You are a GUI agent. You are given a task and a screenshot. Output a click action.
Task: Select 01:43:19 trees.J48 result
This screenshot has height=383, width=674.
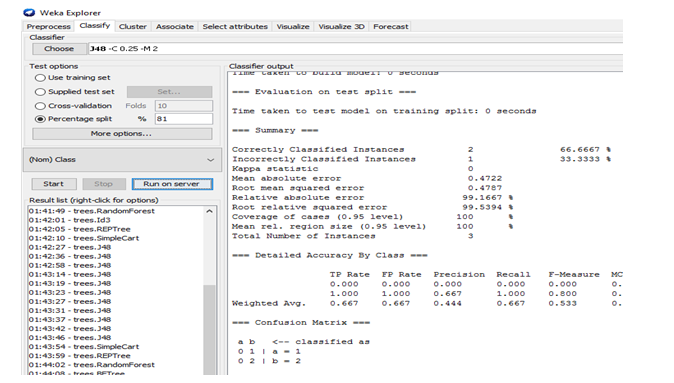point(70,283)
